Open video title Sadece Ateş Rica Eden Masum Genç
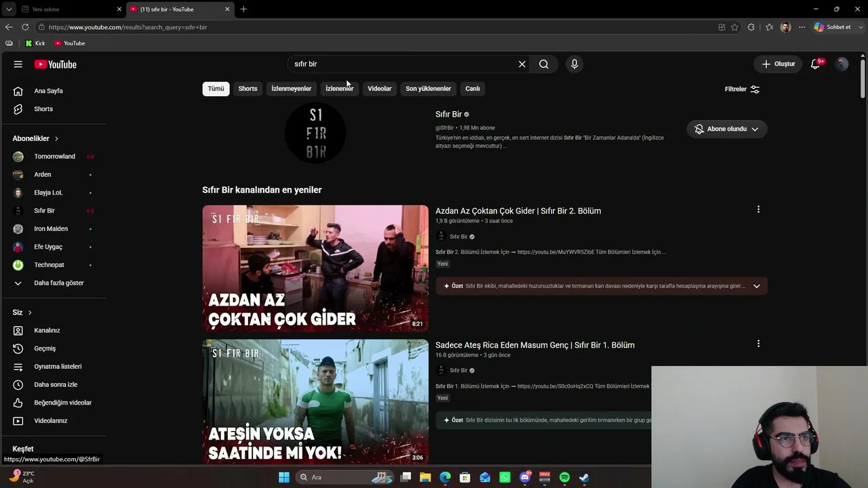The width and height of the screenshot is (868, 488). [x=535, y=345]
